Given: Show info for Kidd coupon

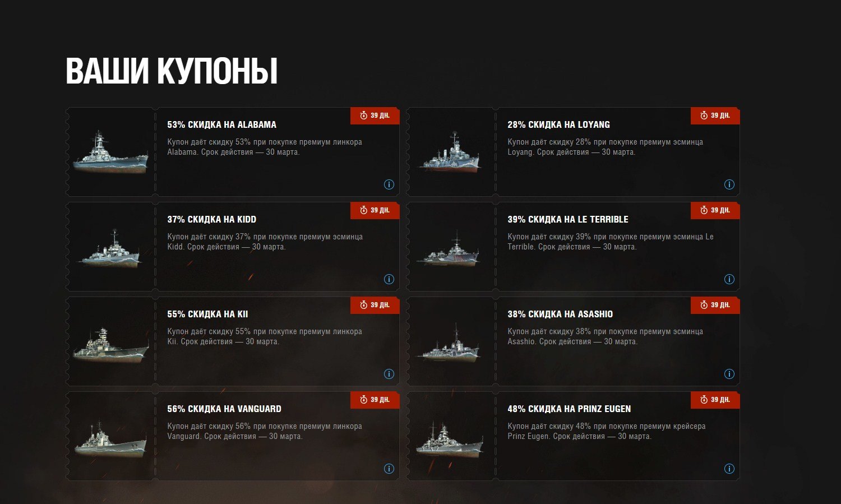Looking at the screenshot, I should point(389,279).
